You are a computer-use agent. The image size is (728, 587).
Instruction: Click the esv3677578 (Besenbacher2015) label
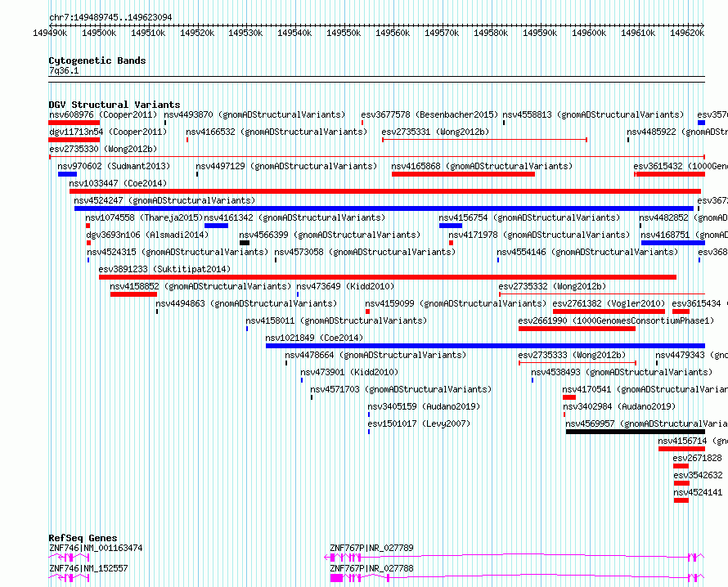pyautogui.click(x=429, y=114)
